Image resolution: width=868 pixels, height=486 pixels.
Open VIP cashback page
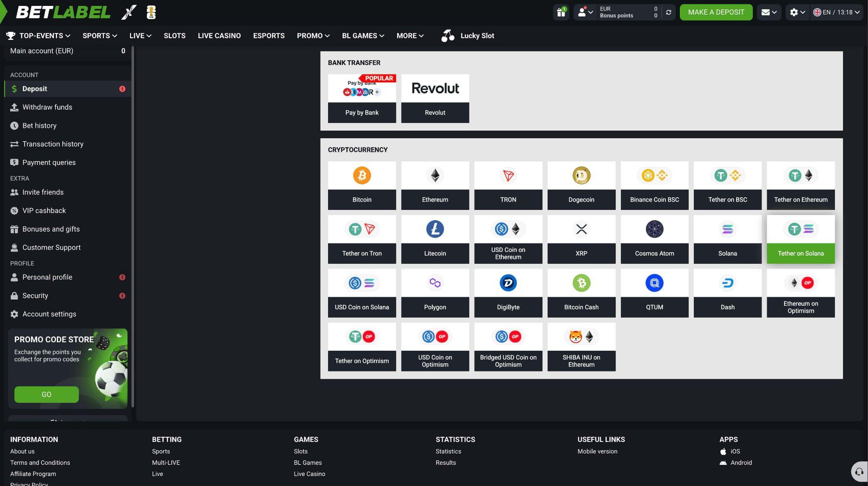pos(68,211)
